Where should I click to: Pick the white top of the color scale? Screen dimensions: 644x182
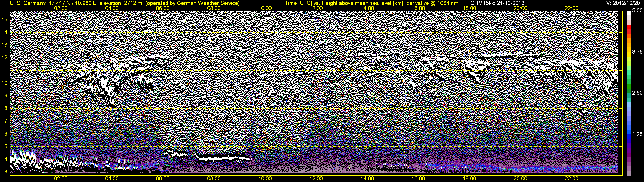click(629, 13)
